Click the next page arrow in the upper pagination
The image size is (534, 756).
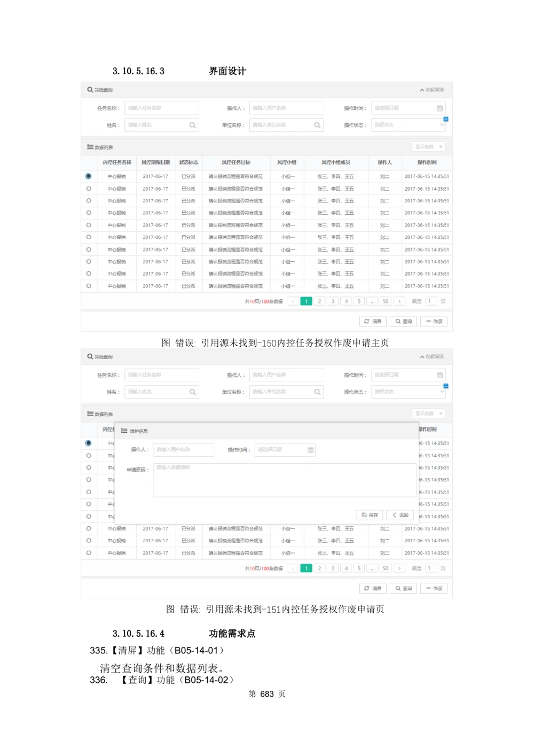pyautogui.click(x=399, y=301)
